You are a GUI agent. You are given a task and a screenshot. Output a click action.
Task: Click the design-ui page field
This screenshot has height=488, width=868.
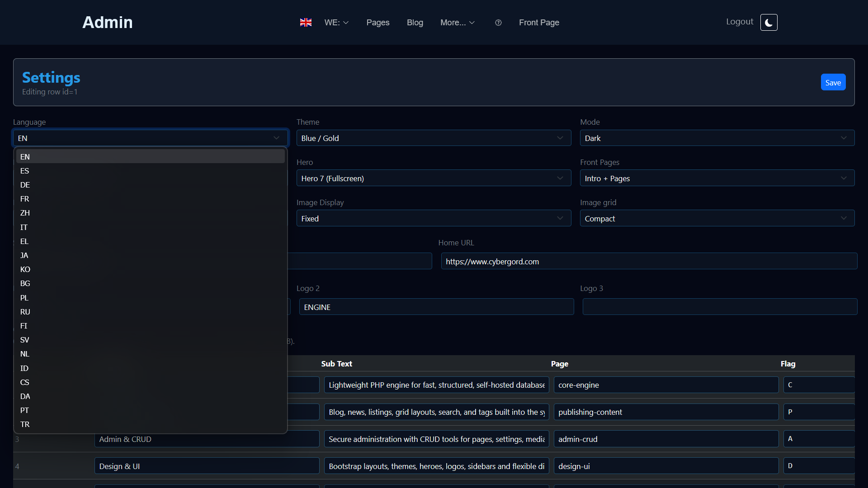coord(666,466)
